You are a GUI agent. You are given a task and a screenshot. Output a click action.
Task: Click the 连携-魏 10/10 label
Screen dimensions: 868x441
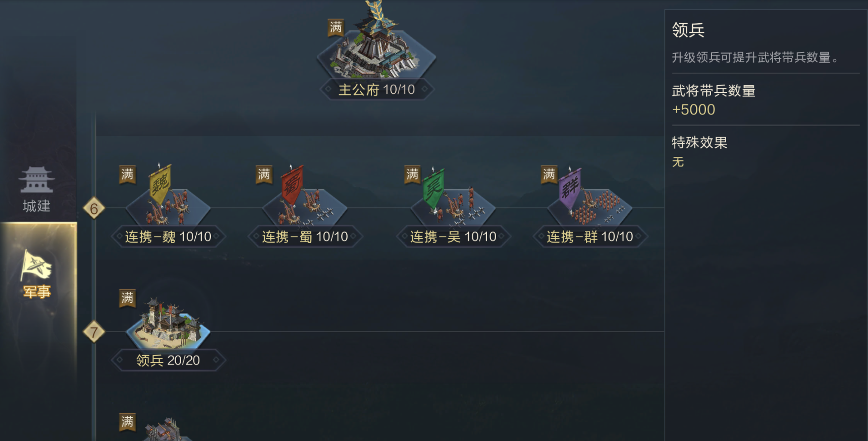pos(168,236)
